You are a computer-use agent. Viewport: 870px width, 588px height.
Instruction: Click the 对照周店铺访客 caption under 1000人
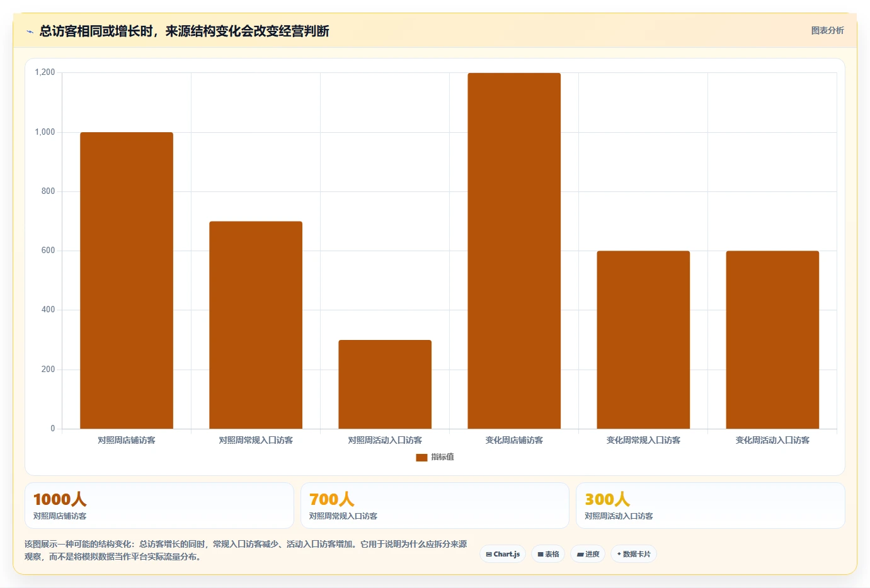[x=60, y=516]
